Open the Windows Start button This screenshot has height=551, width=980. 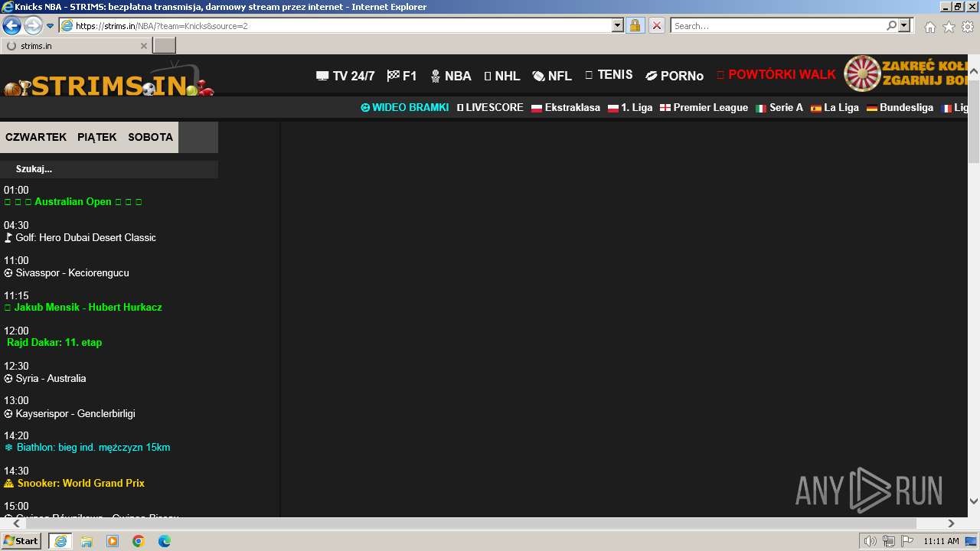tap(21, 541)
